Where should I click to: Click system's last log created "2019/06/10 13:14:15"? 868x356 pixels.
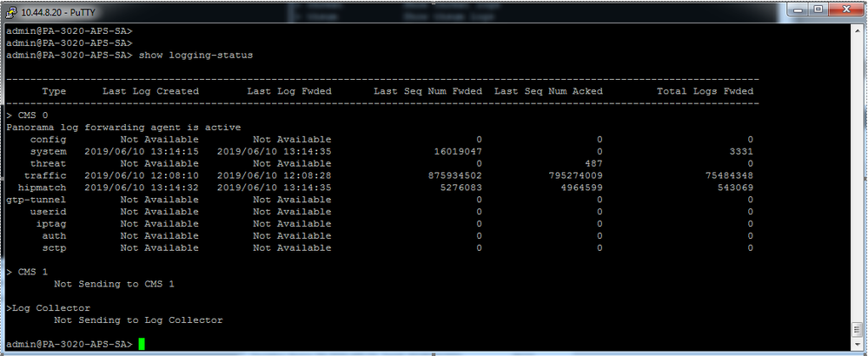[142, 151]
